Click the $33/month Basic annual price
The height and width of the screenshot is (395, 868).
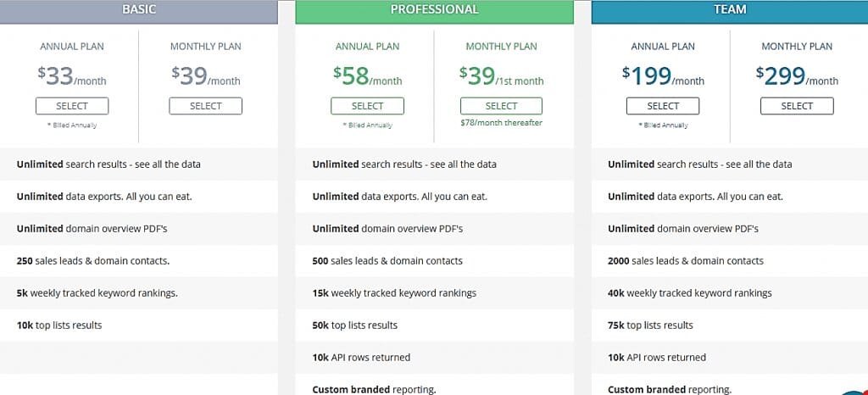[x=72, y=77]
